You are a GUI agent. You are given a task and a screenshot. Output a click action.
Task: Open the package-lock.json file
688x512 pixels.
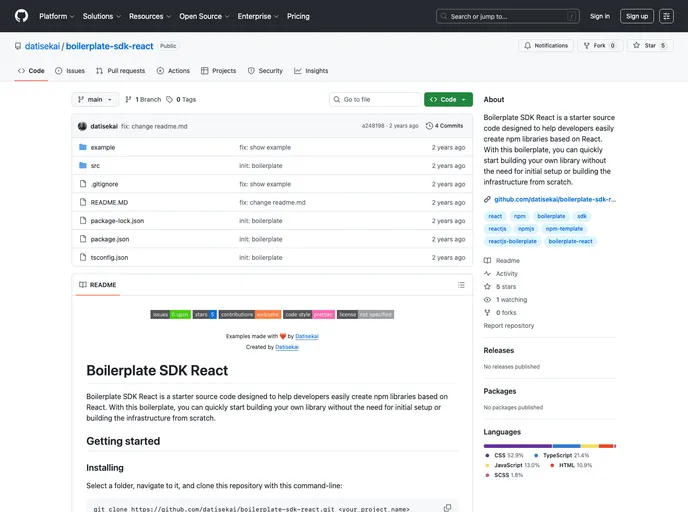click(117, 221)
